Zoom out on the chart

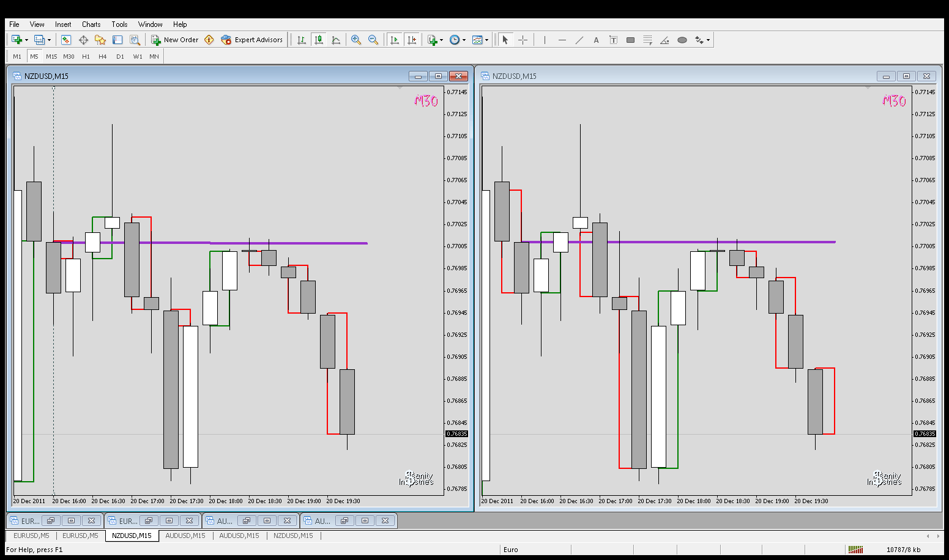373,40
